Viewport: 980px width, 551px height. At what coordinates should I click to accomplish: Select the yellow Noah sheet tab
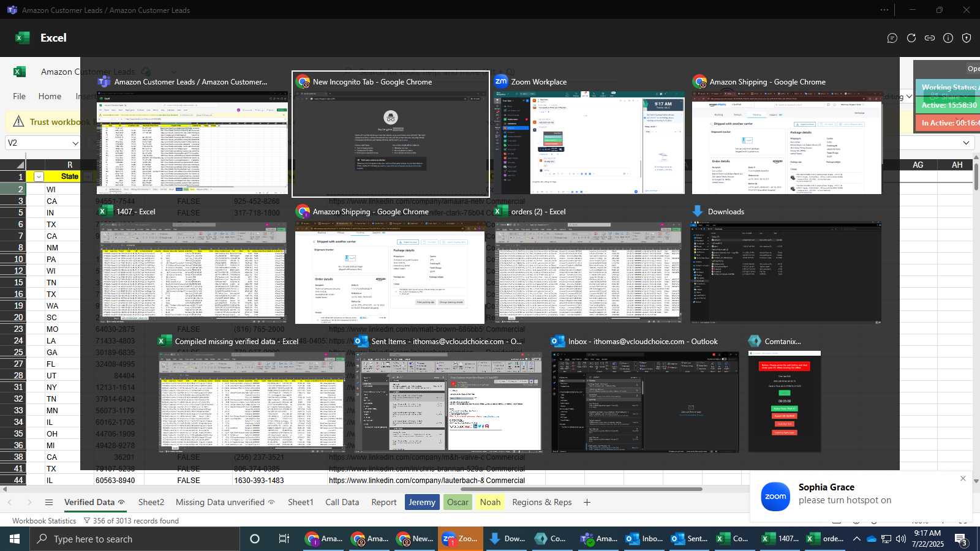(x=490, y=502)
